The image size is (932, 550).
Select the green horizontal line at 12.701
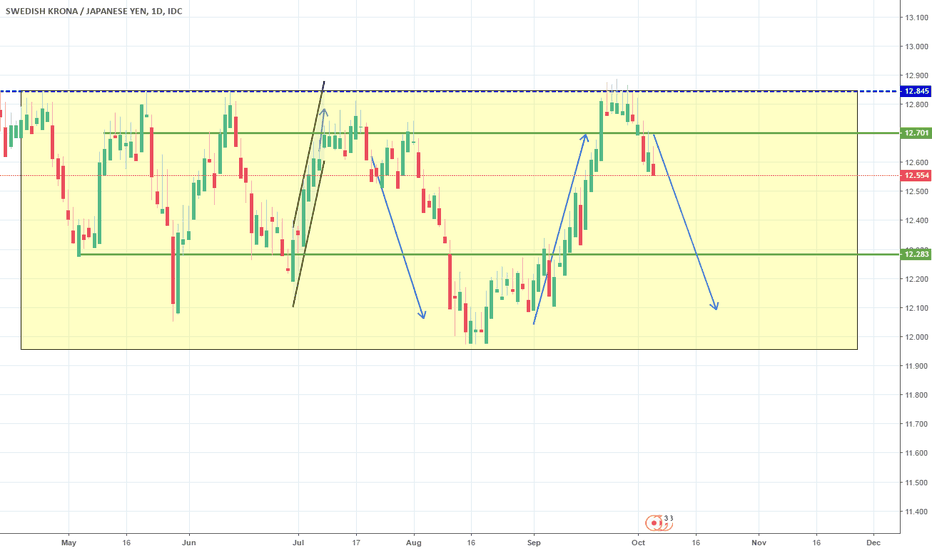pyautogui.click(x=502, y=133)
